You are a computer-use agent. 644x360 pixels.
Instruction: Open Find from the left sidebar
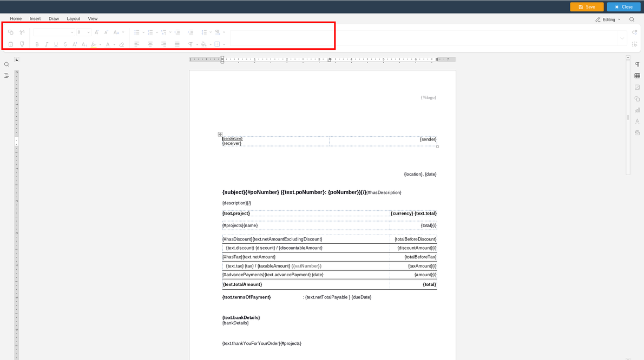coord(6,64)
